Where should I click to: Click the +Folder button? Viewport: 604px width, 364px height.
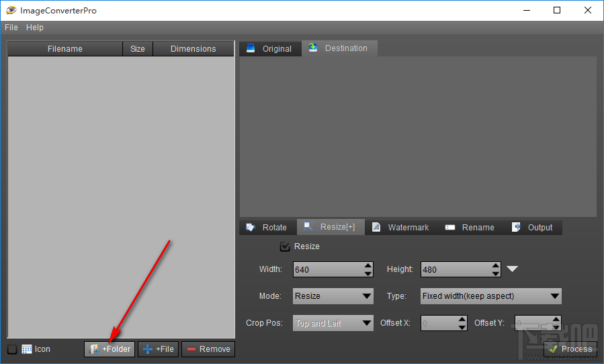click(x=110, y=349)
